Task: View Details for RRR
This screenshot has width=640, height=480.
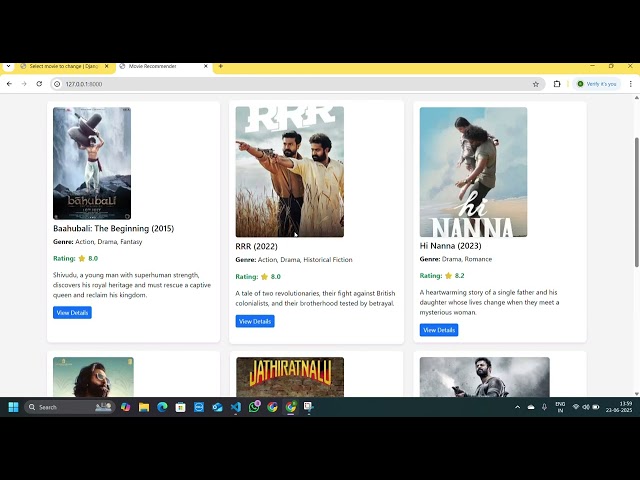Action: [255, 321]
